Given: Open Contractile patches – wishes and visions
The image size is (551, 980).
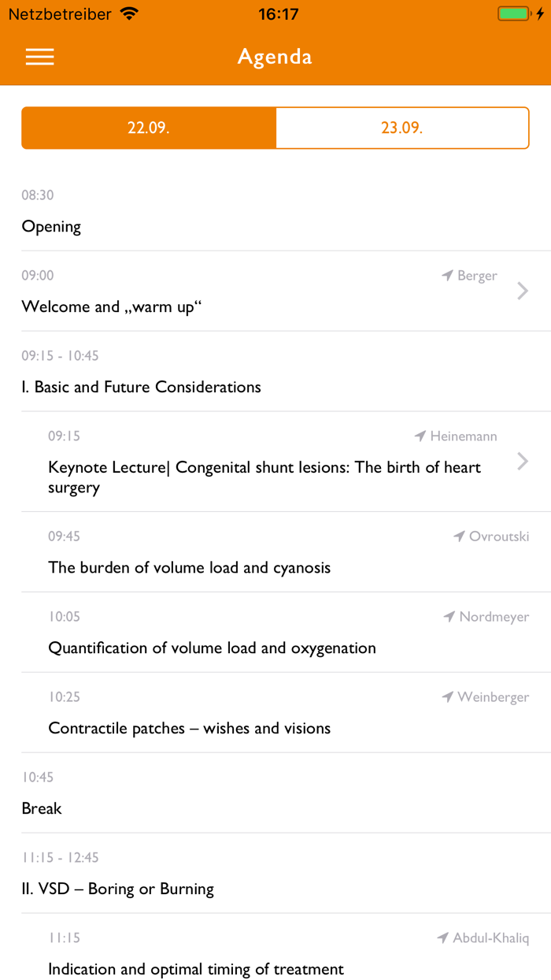Looking at the screenshot, I should (189, 729).
